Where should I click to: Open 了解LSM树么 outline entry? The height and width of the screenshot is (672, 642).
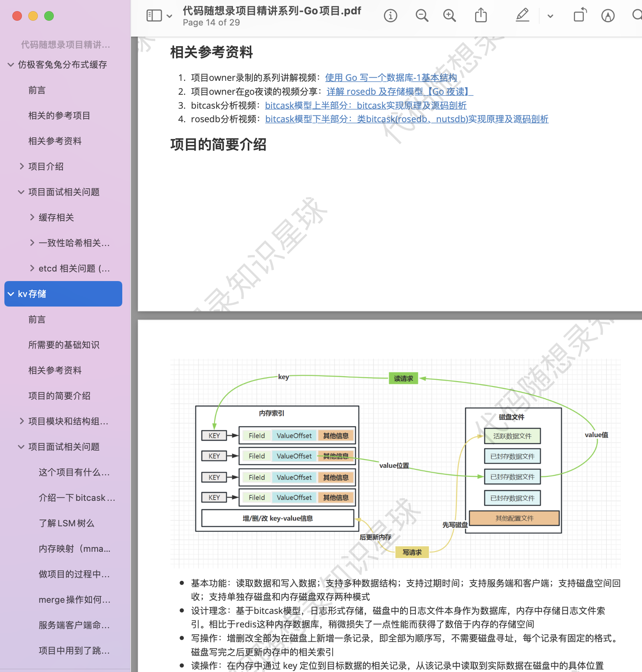[x=66, y=523]
